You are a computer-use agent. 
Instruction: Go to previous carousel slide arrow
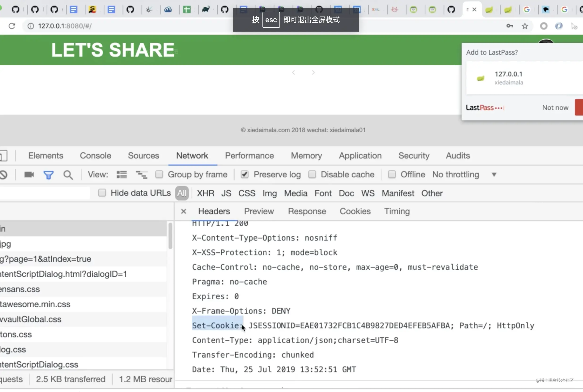[294, 72]
